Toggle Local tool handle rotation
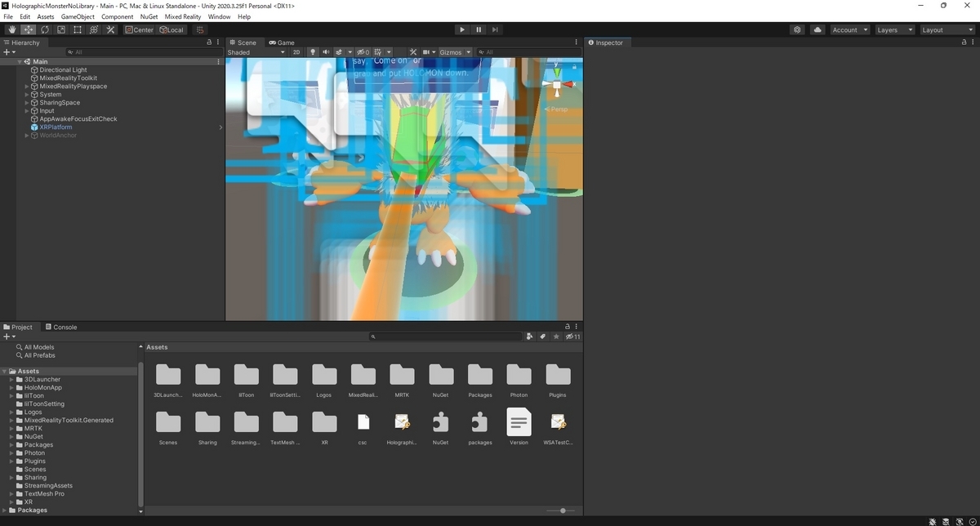Viewport: 980px width, 526px height. pyautogui.click(x=171, y=29)
